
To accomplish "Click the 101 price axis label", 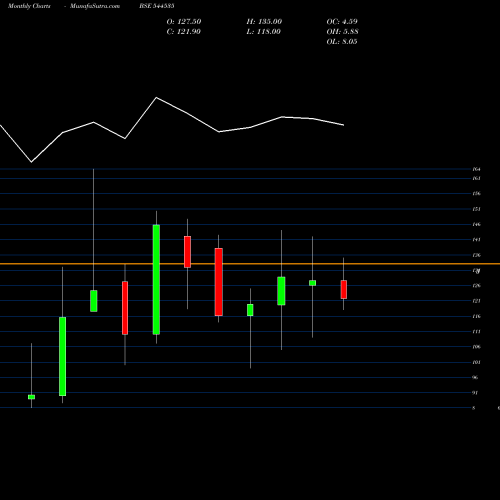I will (476, 362).
